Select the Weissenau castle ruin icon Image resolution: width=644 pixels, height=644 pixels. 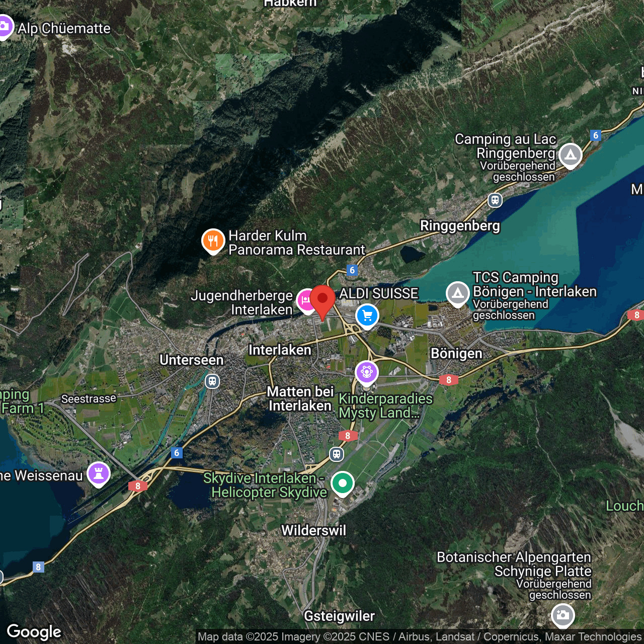tap(99, 473)
